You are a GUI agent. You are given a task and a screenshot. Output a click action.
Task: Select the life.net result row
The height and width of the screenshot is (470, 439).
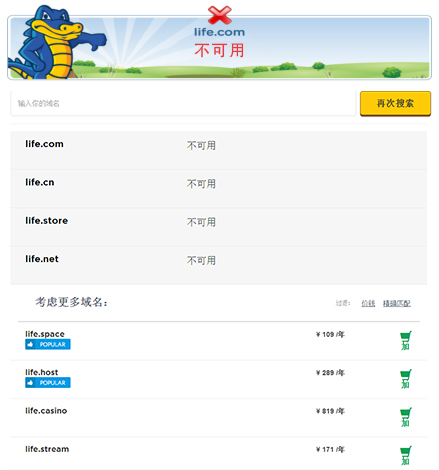[x=219, y=265]
